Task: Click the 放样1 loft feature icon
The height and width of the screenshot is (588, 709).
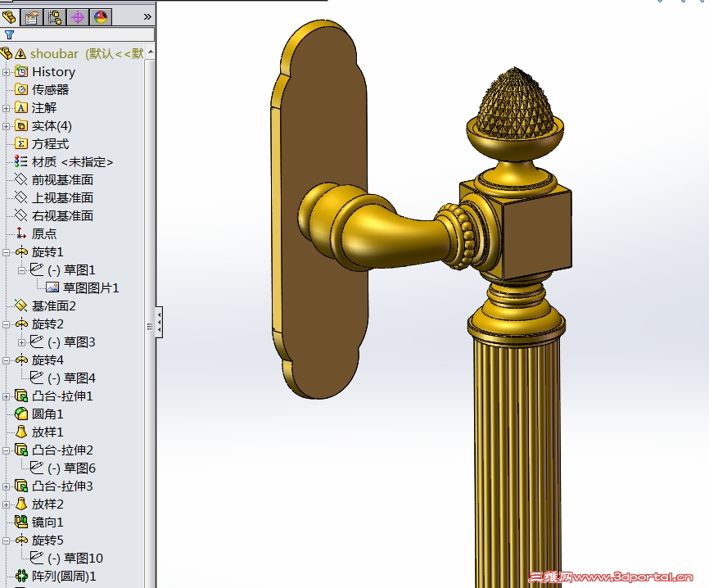Action: [x=20, y=432]
